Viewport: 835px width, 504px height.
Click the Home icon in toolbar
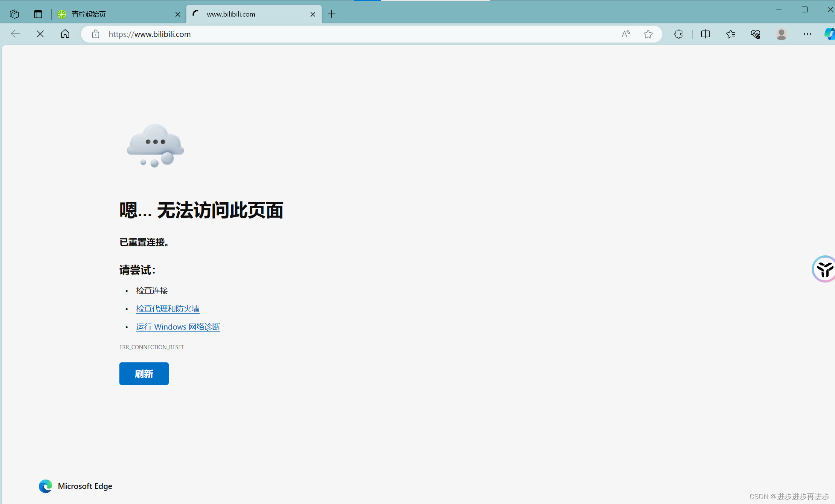[65, 34]
